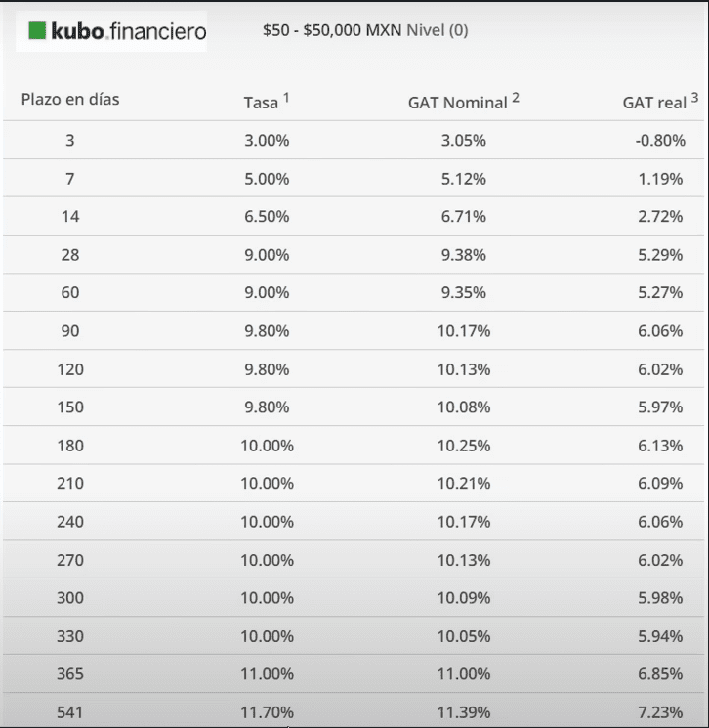Click the 7.23% GAT real value

click(x=659, y=712)
